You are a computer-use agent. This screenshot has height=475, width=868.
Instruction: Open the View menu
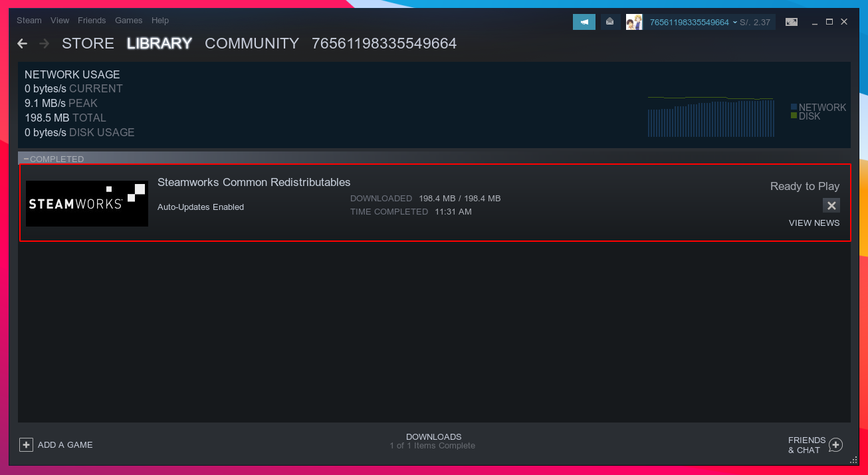[60, 21]
